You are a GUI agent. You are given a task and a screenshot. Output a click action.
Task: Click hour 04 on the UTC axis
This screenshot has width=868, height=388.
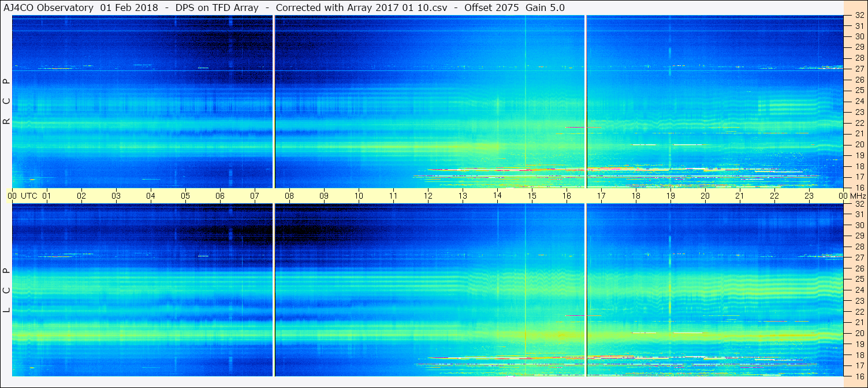click(x=151, y=196)
